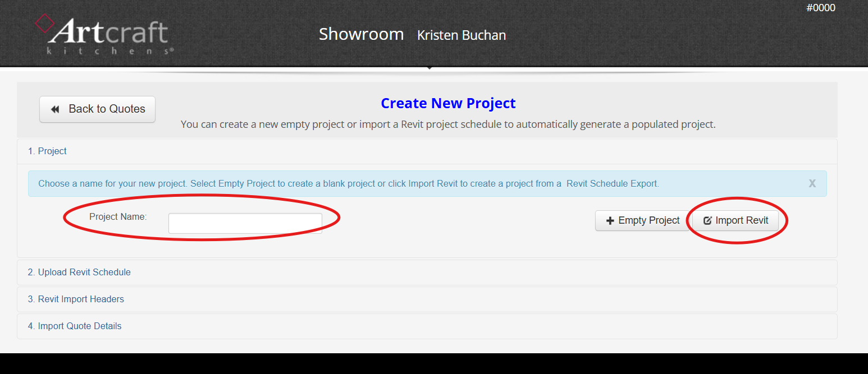This screenshot has width=868, height=374.
Task: Click the Showroom header text
Action: [x=362, y=34]
